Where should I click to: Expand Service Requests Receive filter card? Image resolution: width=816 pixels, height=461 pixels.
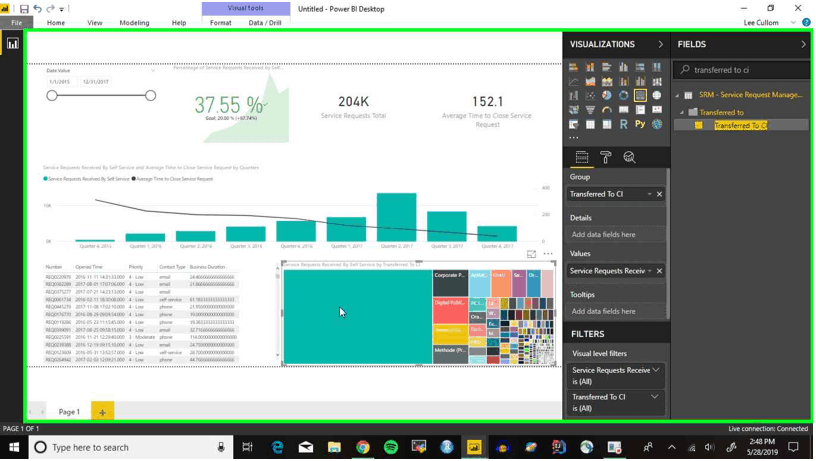(656, 370)
